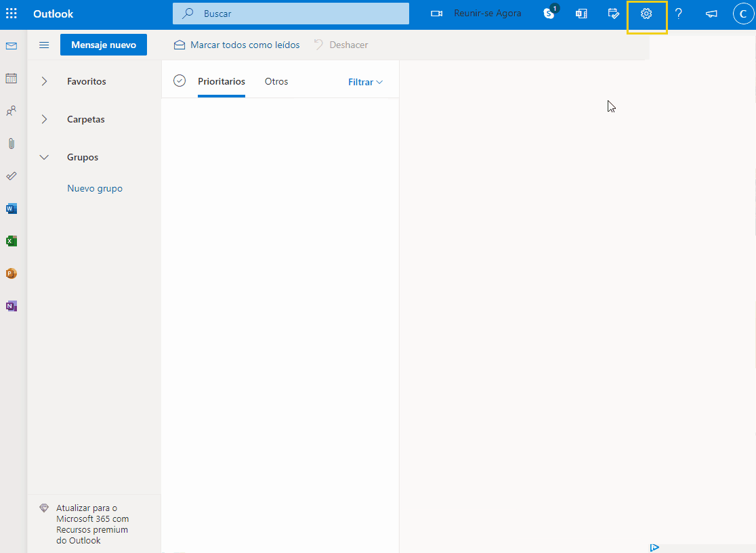This screenshot has height=553, width=756.
Task: Toggle the select all messages circle
Action: (180, 81)
